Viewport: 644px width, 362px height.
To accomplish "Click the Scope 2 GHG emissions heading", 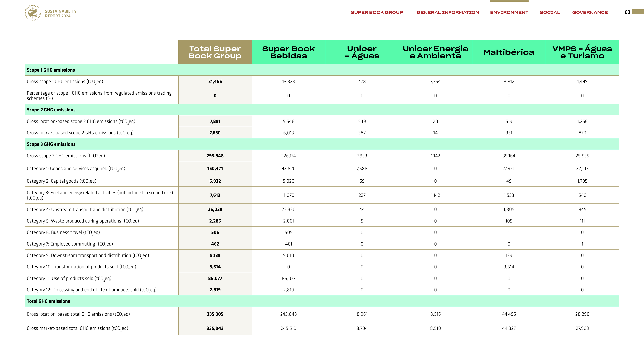I will click(51, 110).
